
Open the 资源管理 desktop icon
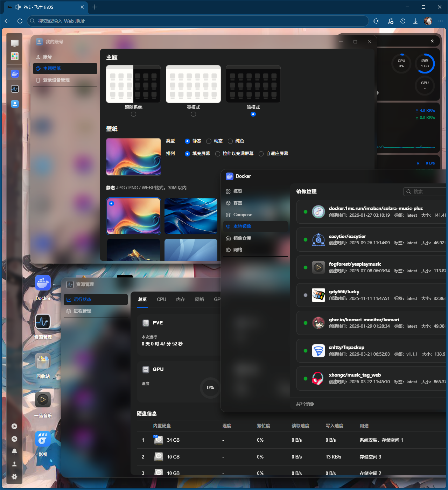(x=43, y=322)
